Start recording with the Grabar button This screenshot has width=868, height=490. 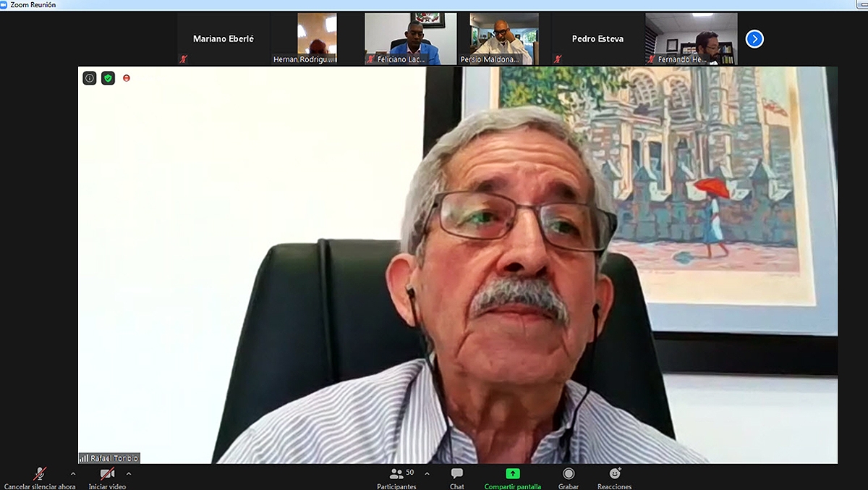pos(569,478)
